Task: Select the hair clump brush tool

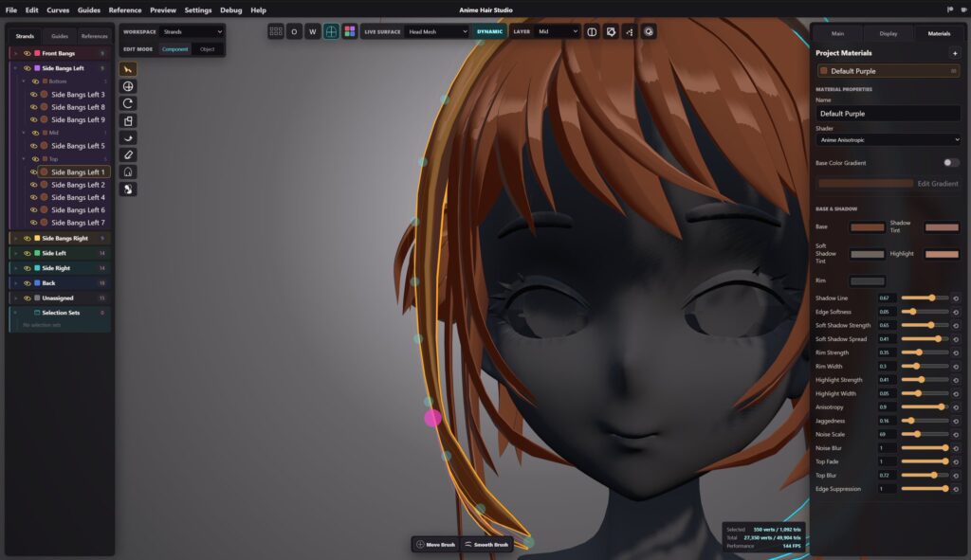Action: (x=128, y=189)
